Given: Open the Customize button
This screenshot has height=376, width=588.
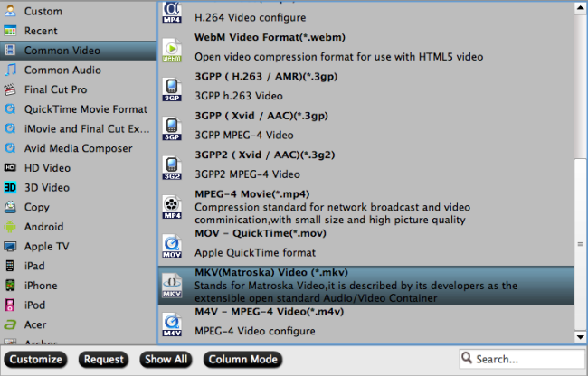Looking at the screenshot, I should coord(35,360).
